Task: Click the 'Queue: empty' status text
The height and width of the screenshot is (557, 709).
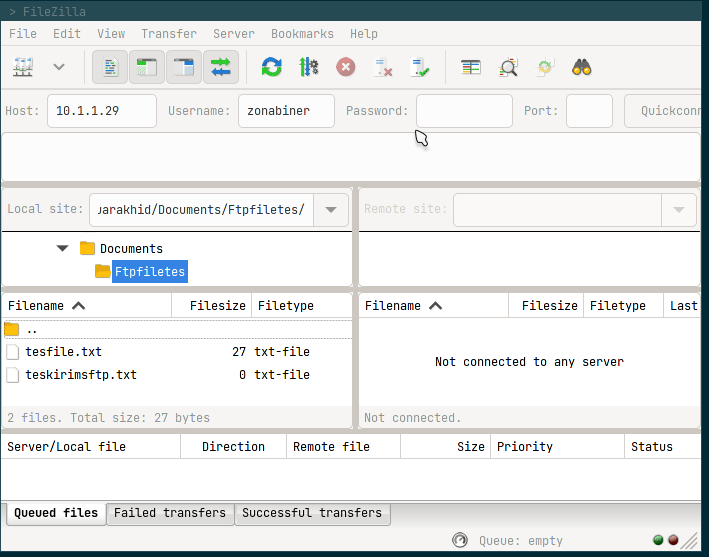Action: (521, 541)
